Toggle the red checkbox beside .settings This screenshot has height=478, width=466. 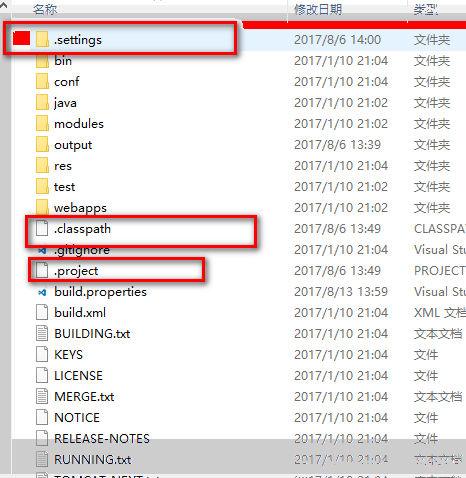tap(22, 38)
